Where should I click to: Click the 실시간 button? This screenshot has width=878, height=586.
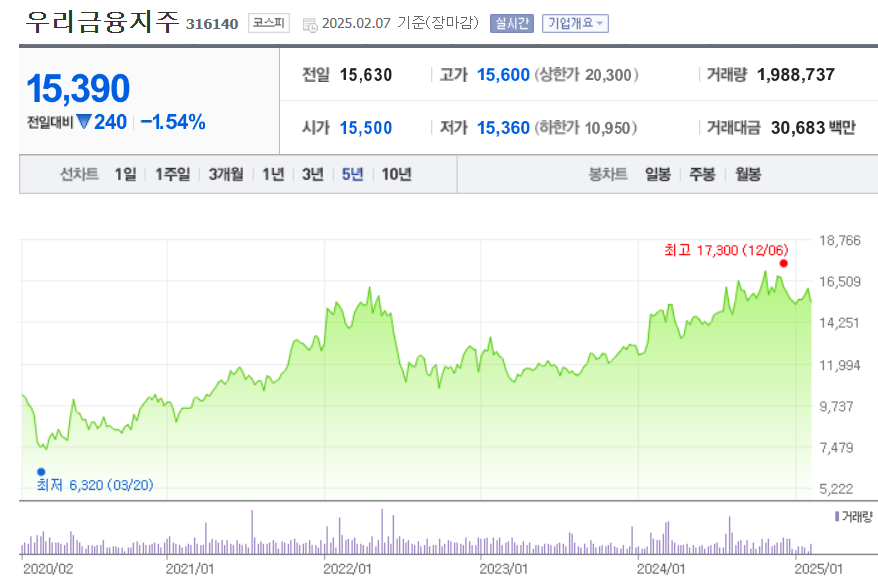[x=512, y=24]
